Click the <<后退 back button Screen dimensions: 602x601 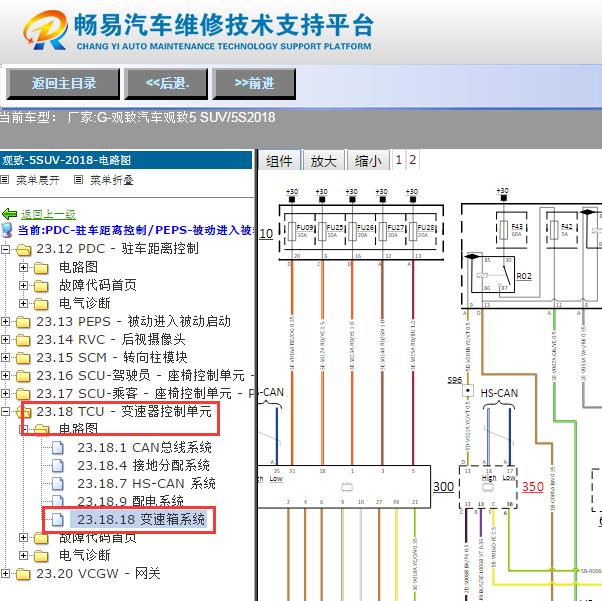pos(167,83)
